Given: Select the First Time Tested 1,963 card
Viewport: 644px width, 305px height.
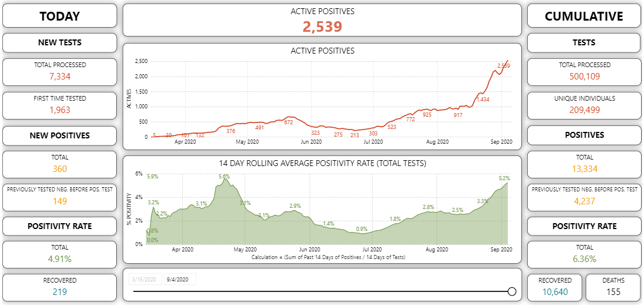Looking at the screenshot, I should (x=60, y=105).
